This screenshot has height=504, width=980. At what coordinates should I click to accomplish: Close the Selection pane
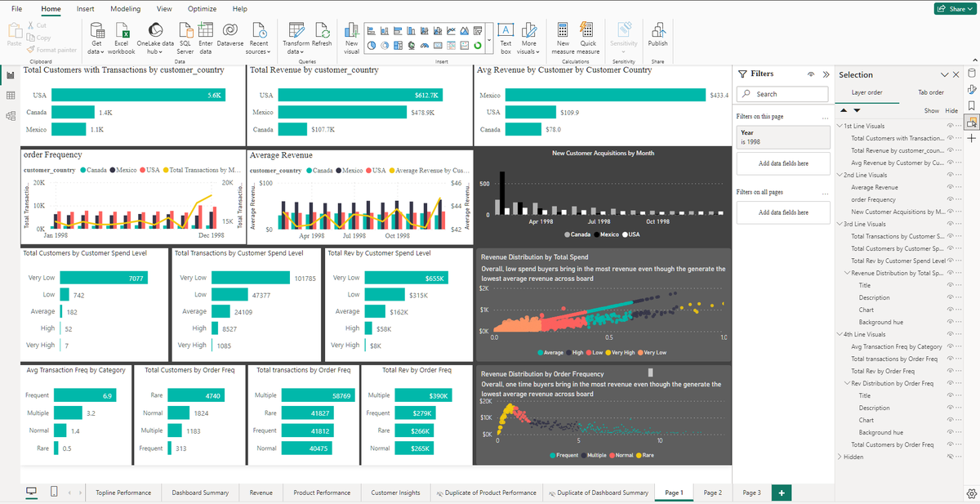tap(955, 74)
